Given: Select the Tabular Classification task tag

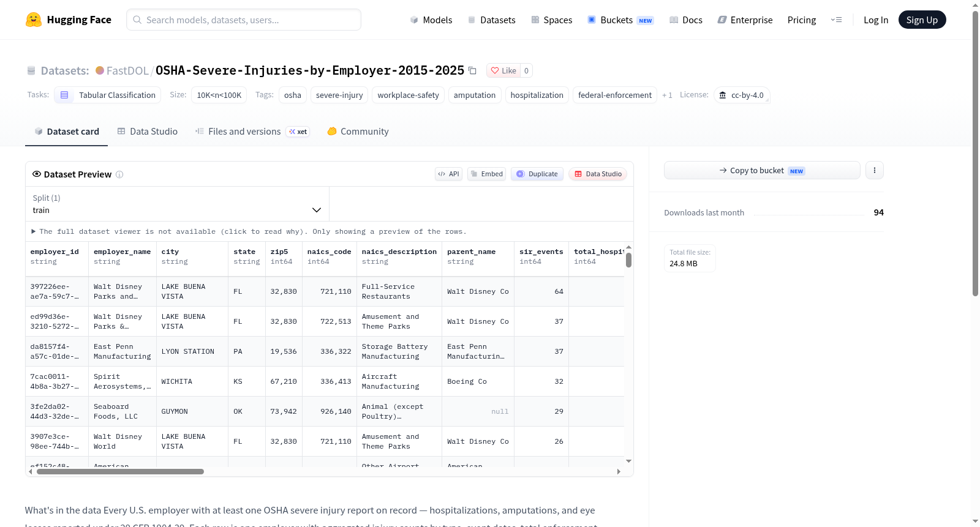Looking at the screenshot, I should click(108, 95).
